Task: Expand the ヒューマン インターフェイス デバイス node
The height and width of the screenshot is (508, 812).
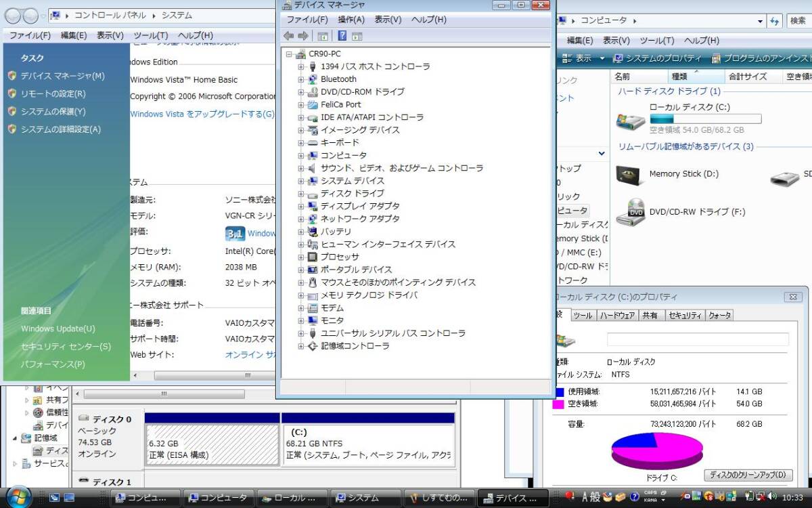Action: point(301,244)
